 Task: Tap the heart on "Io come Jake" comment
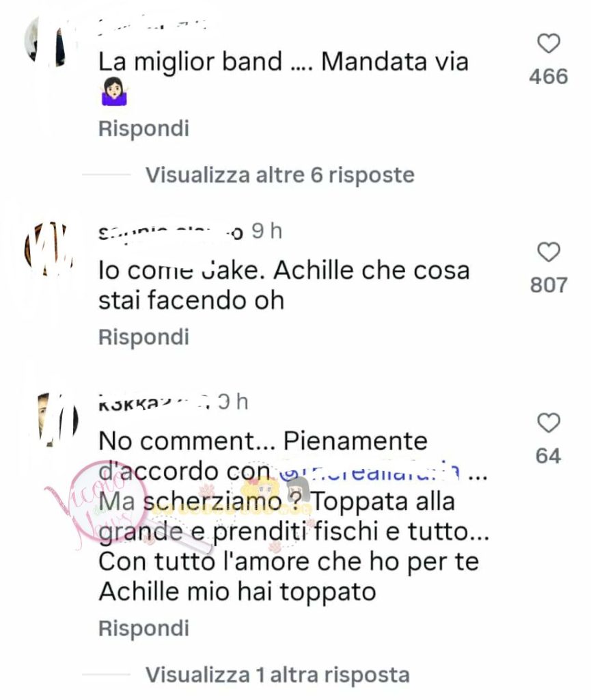(x=548, y=252)
